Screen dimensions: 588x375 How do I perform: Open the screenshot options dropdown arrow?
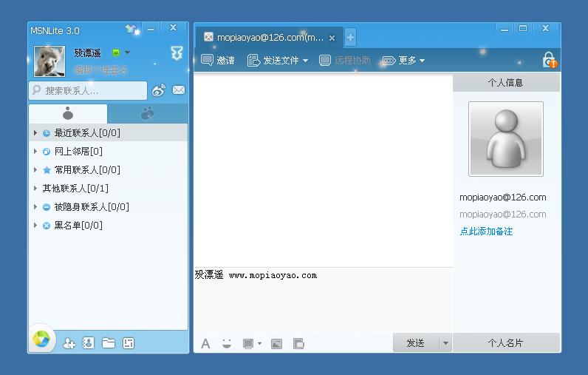click(x=259, y=343)
